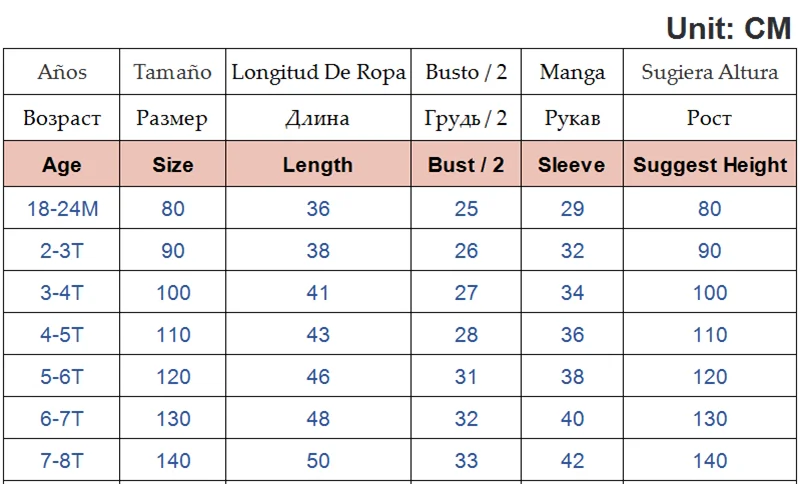
Task: Click the 3-4T age cell
Action: click(62, 293)
